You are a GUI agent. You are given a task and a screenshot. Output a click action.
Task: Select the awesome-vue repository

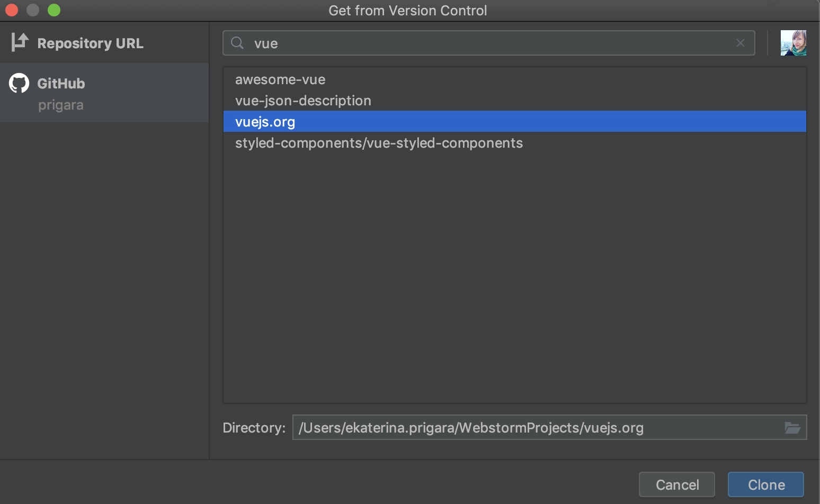click(515, 79)
